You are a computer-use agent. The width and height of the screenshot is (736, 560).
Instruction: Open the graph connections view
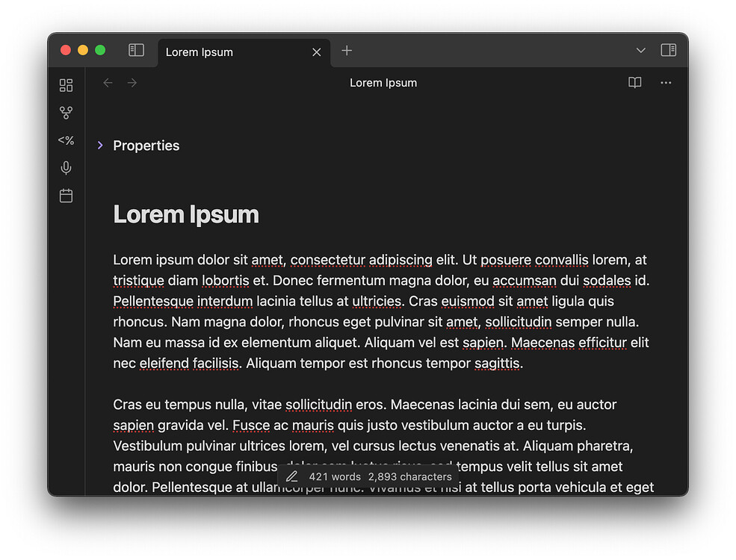tap(66, 113)
